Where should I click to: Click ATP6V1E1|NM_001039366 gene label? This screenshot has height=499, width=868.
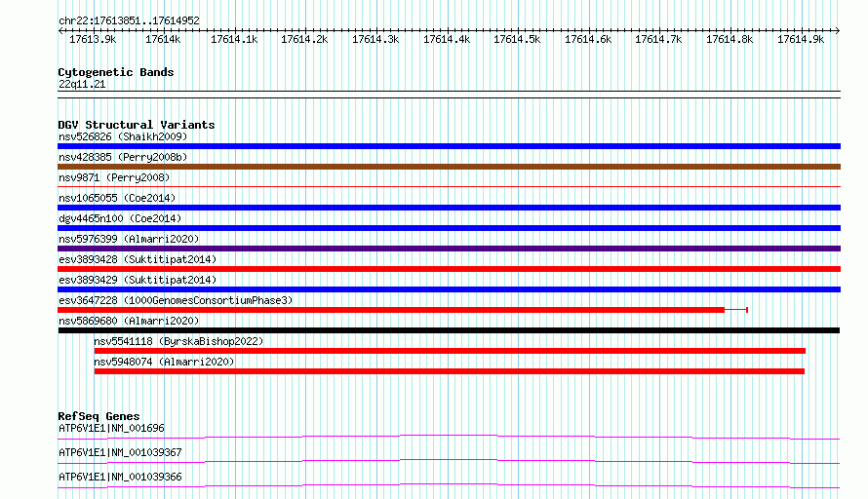point(120,477)
